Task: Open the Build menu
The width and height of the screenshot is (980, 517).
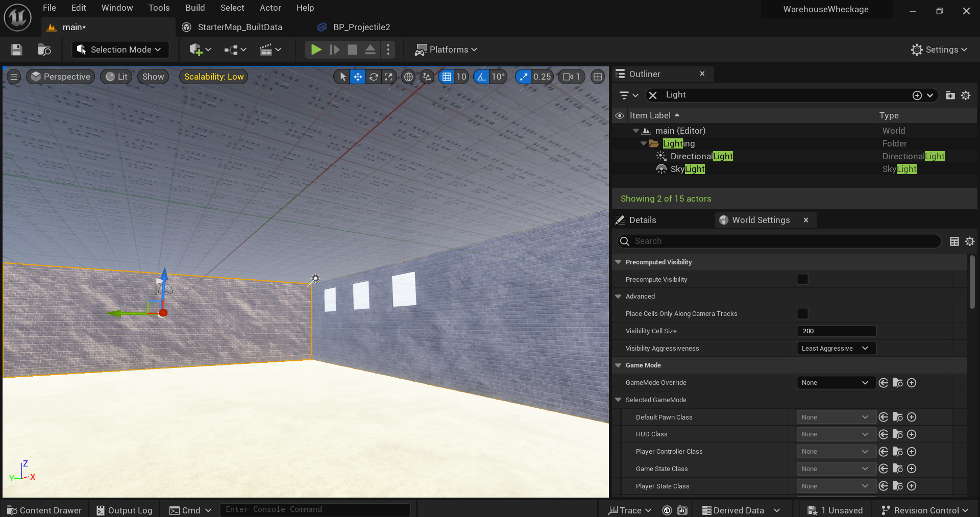Action: click(195, 8)
